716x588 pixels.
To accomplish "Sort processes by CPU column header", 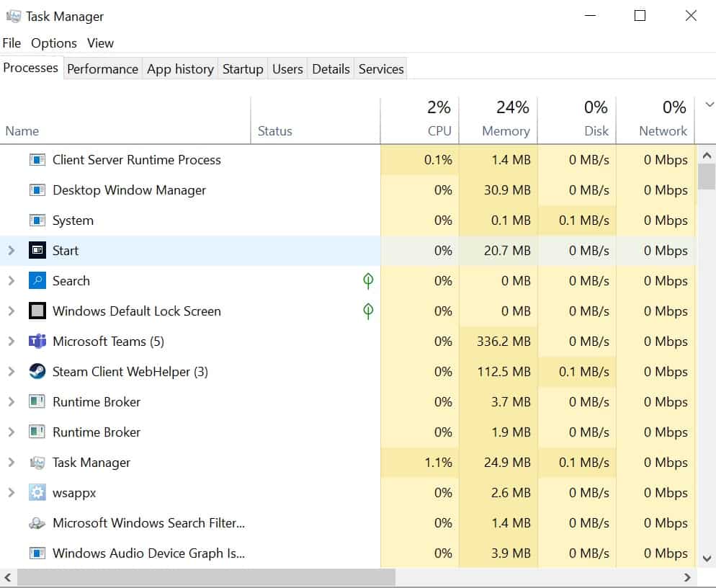I will pos(420,120).
